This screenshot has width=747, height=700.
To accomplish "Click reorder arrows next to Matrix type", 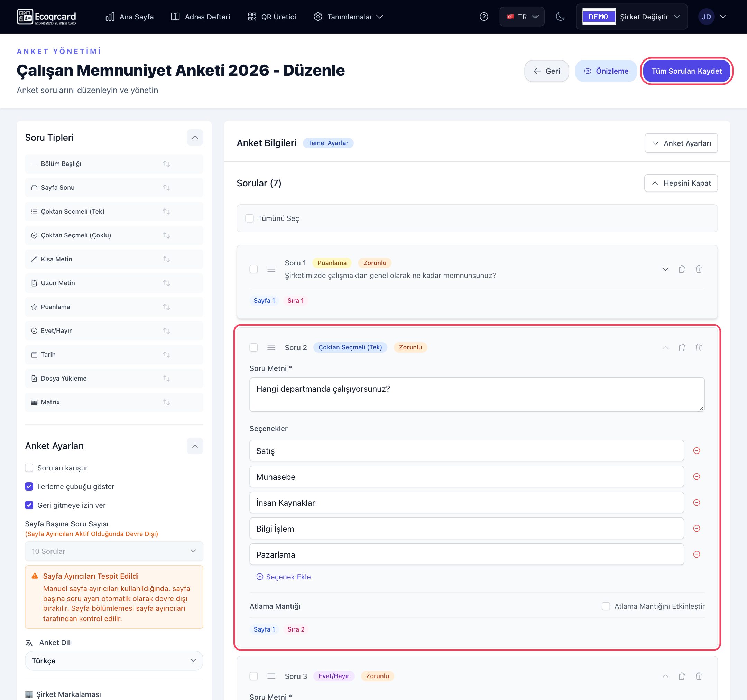I will (x=166, y=402).
